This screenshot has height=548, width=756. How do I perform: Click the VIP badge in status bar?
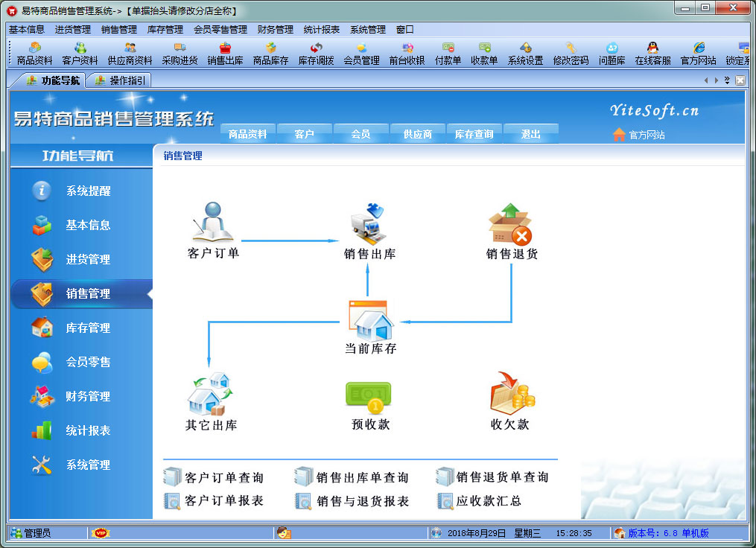point(101,533)
